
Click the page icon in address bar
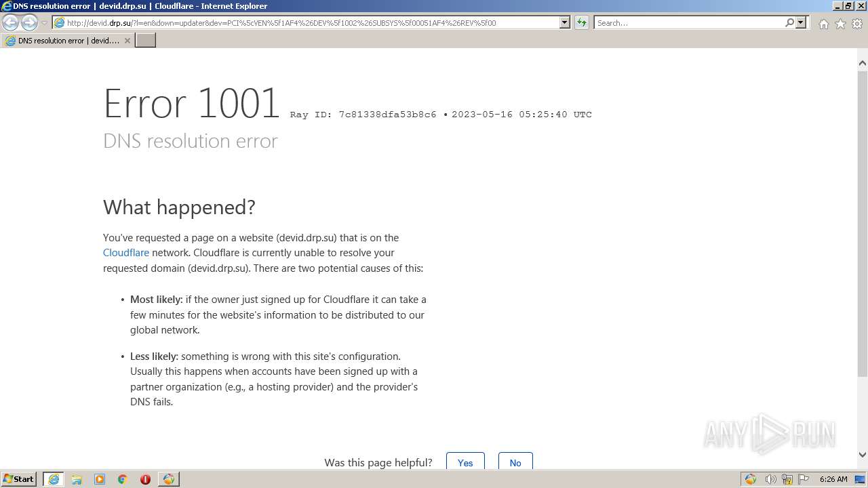[x=60, y=23]
